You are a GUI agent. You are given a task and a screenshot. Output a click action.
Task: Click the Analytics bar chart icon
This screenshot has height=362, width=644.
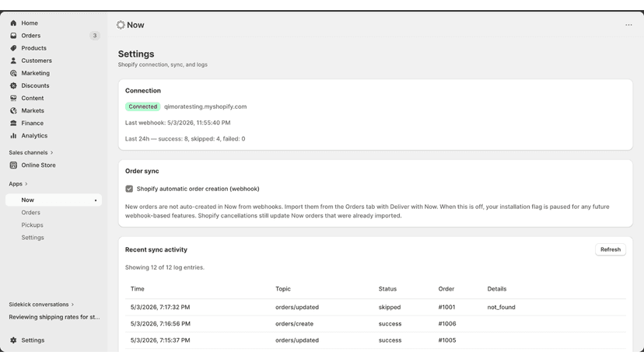coord(13,136)
